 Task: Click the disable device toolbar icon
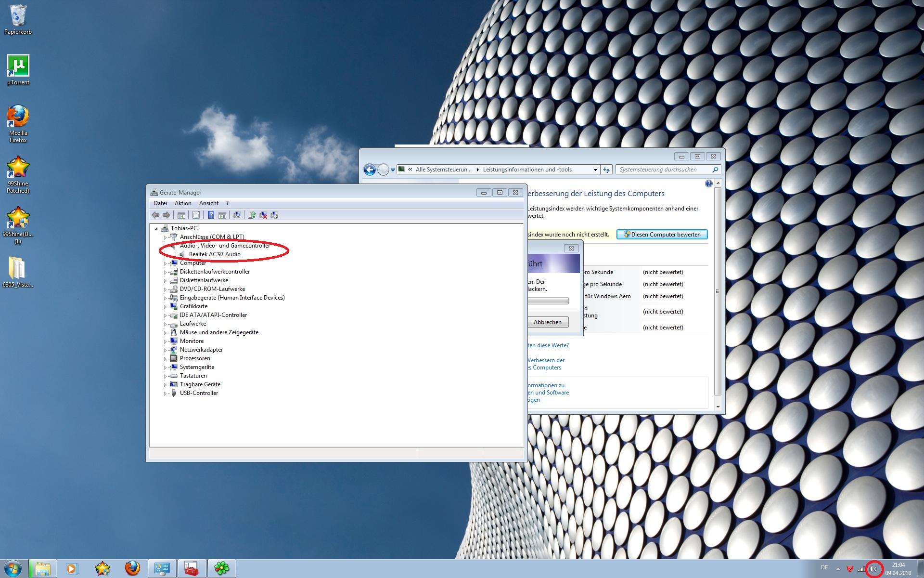click(274, 215)
